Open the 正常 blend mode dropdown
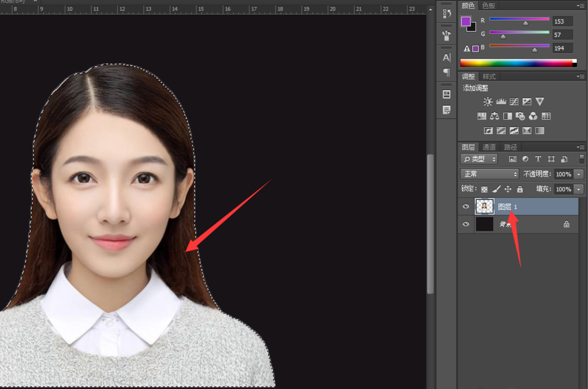Image resolution: width=588 pixels, height=389 pixels. [489, 174]
